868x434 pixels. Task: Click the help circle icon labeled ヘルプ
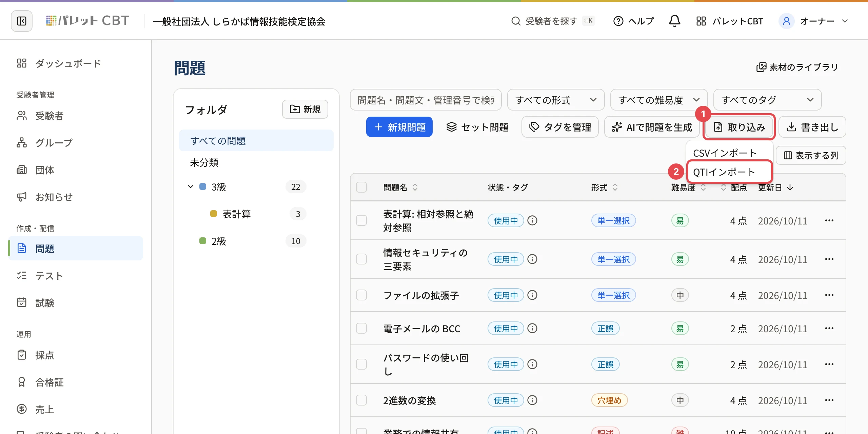pos(618,21)
